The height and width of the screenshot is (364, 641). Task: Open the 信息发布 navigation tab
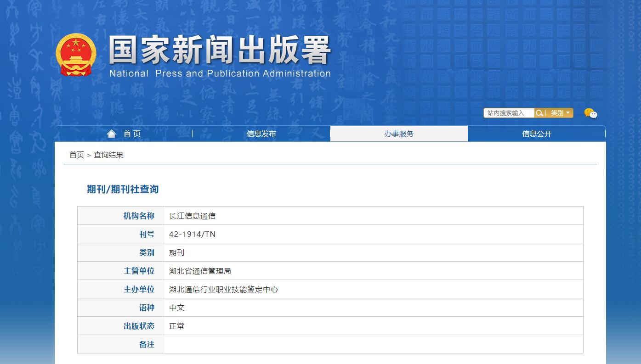click(x=261, y=134)
